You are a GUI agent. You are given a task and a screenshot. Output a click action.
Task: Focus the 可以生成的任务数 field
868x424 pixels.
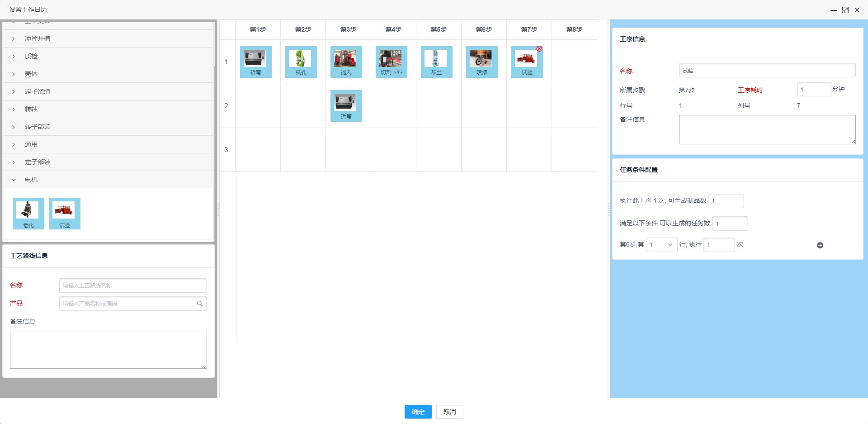click(730, 224)
